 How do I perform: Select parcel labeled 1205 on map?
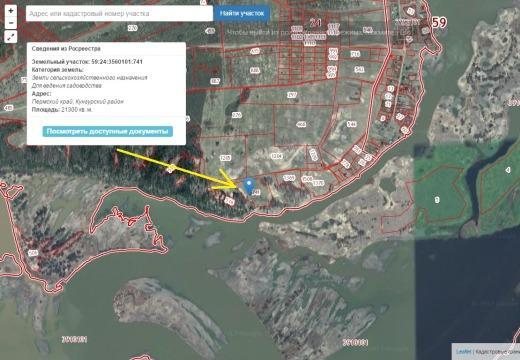[225, 157]
